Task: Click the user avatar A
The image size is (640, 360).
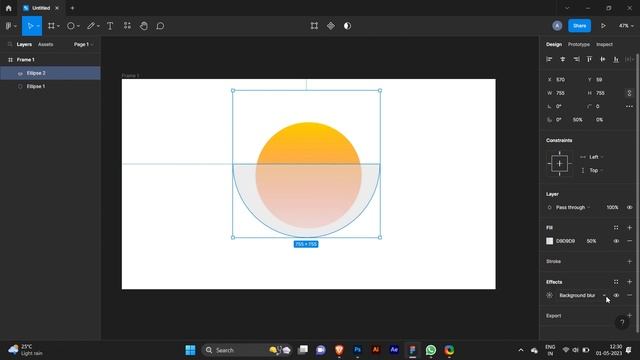Action: [x=557, y=26]
